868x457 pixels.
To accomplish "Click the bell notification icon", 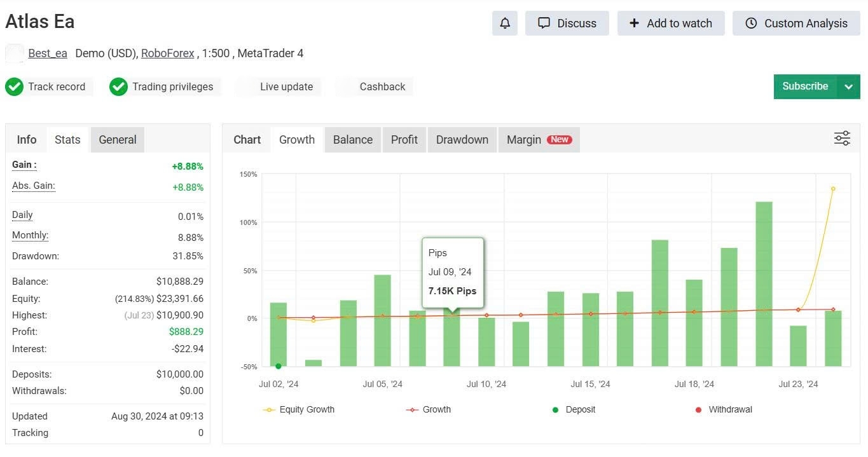I will (x=504, y=24).
